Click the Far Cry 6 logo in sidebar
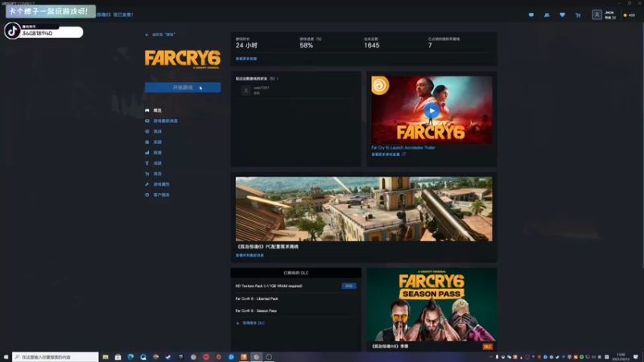 click(183, 59)
